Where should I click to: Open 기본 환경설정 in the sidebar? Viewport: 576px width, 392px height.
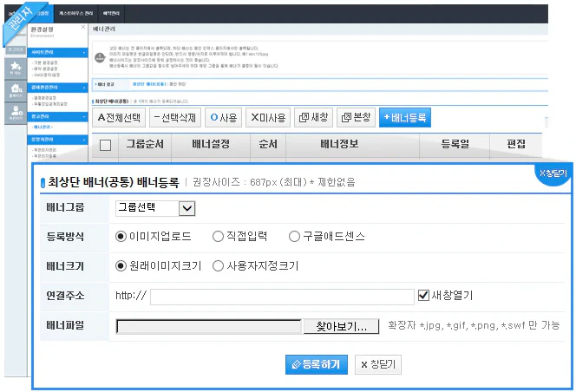45,62
